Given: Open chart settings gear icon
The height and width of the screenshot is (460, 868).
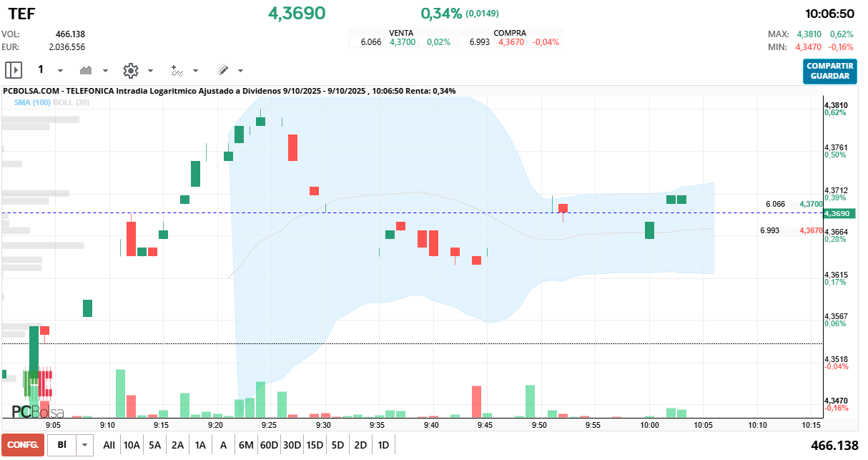Looking at the screenshot, I should (x=130, y=70).
